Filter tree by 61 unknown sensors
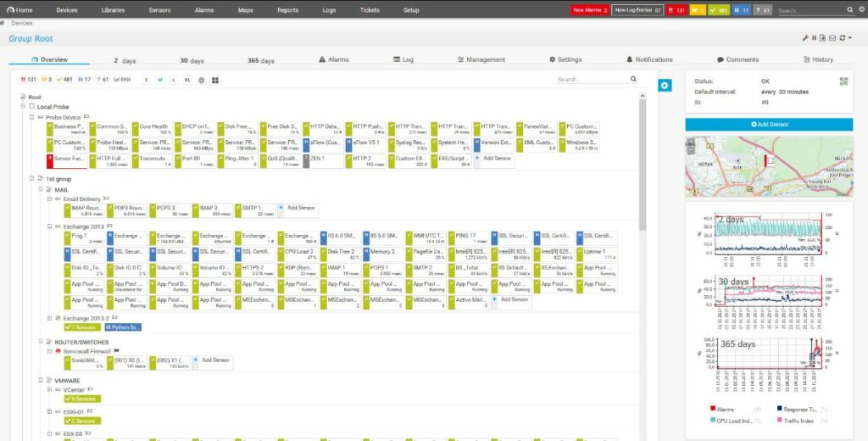Screen dimensions: 868x441 tap(103, 80)
